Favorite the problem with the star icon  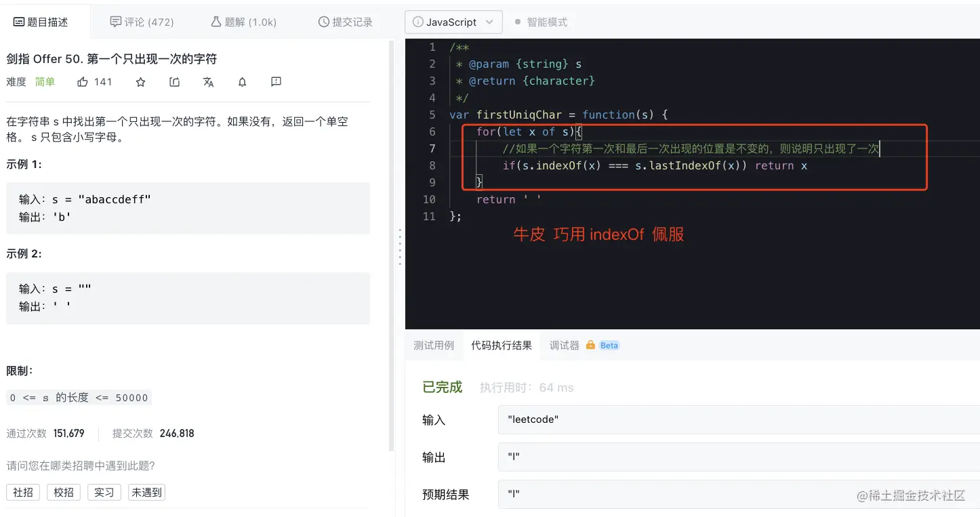coord(140,82)
